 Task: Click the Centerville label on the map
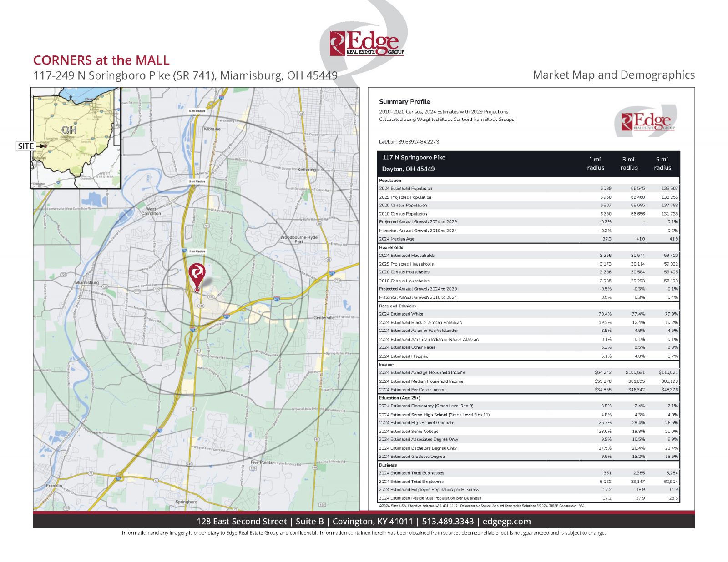point(324,317)
